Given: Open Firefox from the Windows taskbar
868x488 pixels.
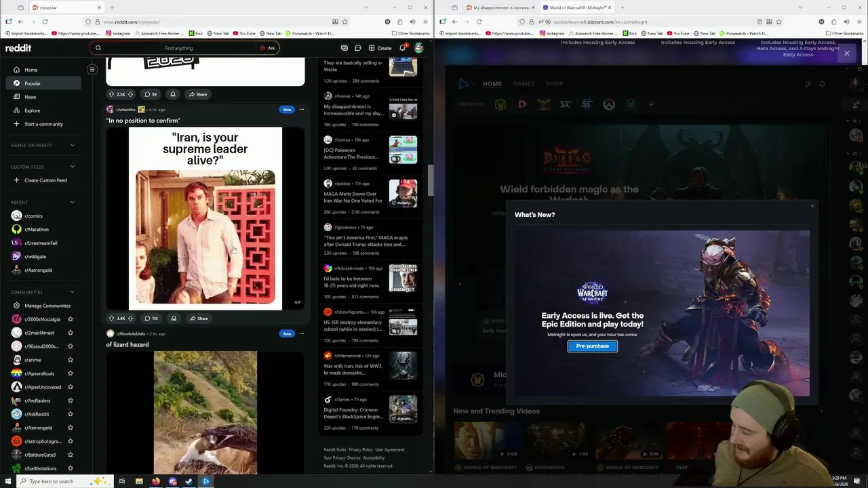Looking at the screenshot, I should 156,481.
